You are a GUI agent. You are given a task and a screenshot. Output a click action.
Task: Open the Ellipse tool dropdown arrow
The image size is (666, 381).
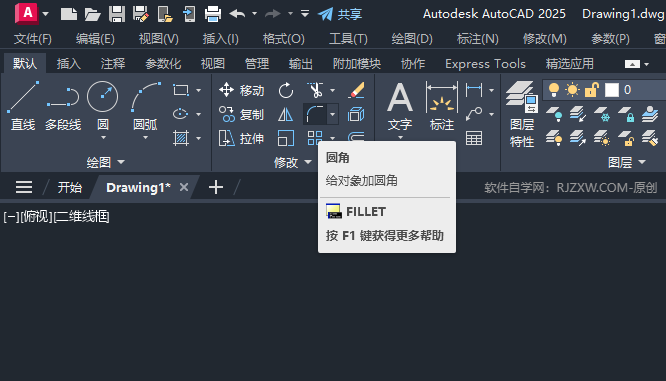[x=198, y=114]
